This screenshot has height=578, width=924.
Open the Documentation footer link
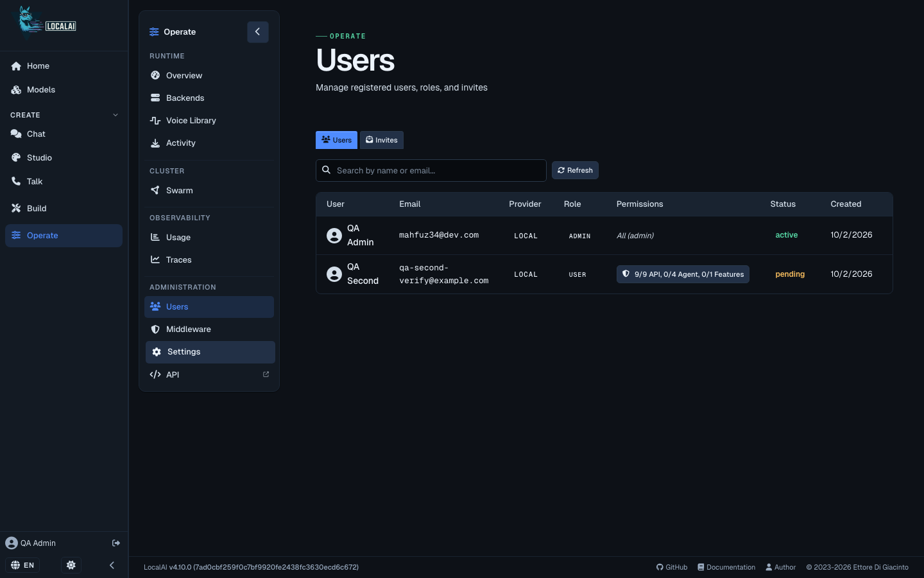(726, 568)
